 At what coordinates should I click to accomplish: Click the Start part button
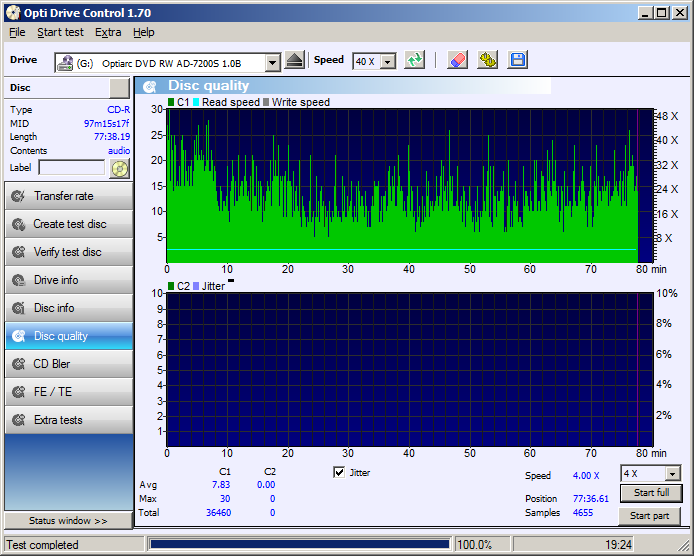click(x=649, y=516)
